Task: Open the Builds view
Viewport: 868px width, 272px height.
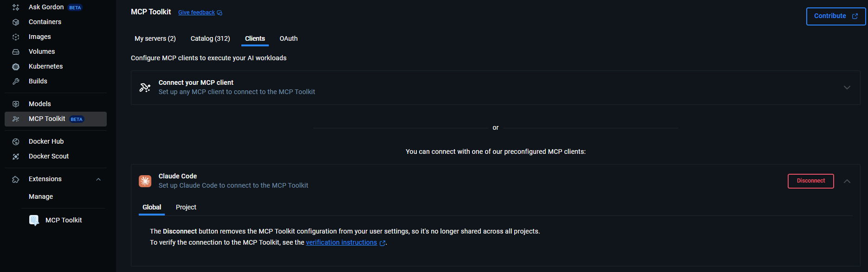Action: 56,81
